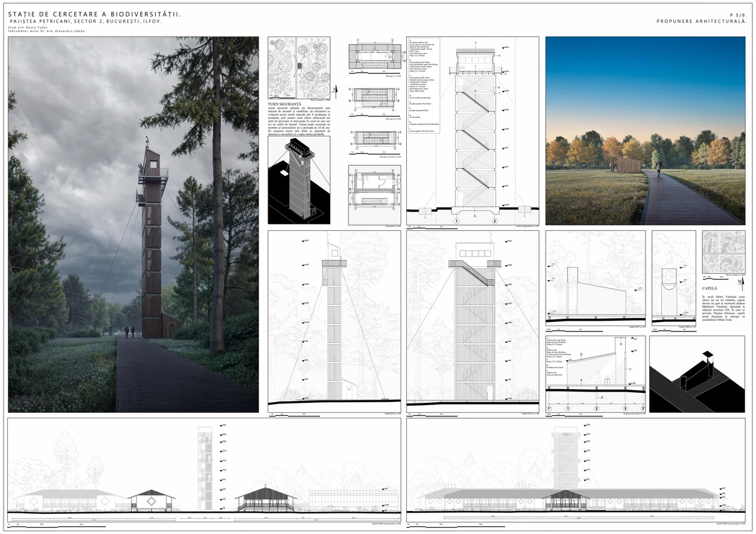Click the 'PROPUNERE ARHITECTURALĂ.' label

(702, 21)
